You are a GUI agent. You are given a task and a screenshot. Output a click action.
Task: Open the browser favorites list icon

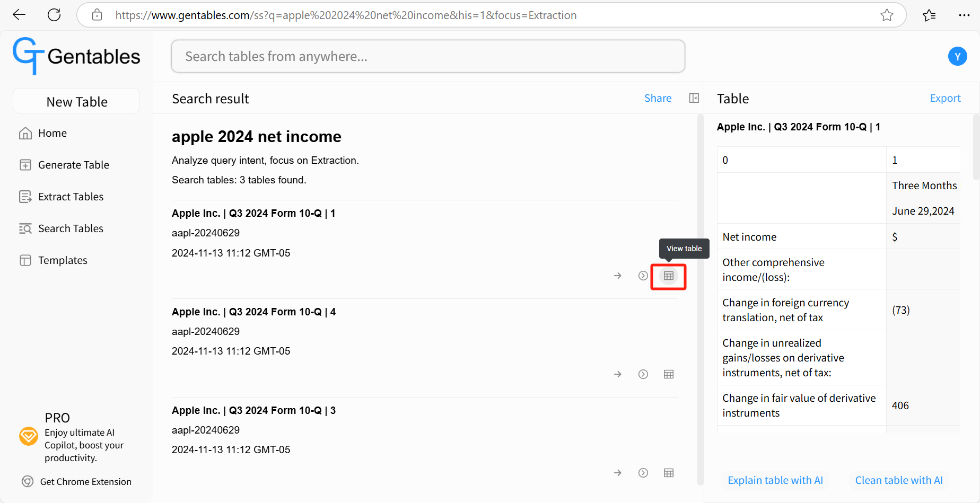[929, 15]
